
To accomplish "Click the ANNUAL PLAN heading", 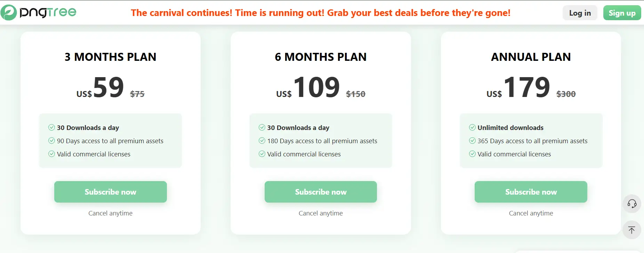I will coord(531,57).
